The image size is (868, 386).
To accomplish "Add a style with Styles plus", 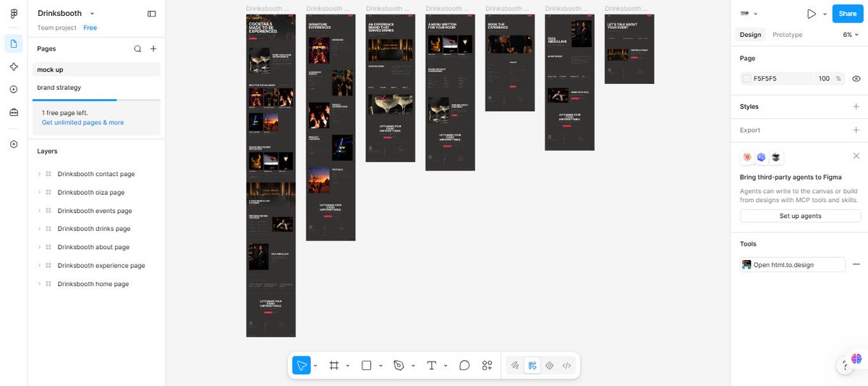I will pos(856,106).
